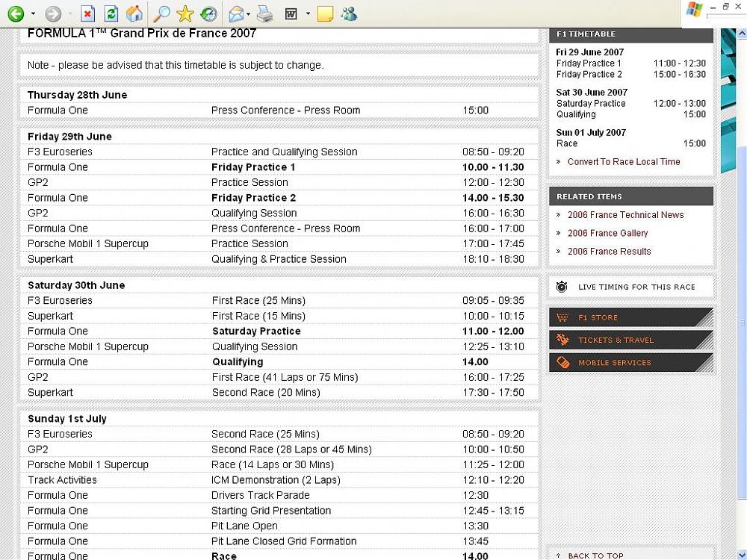Open the Convert To Race Local Time link
The width and height of the screenshot is (747, 560).
pyautogui.click(x=623, y=162)
